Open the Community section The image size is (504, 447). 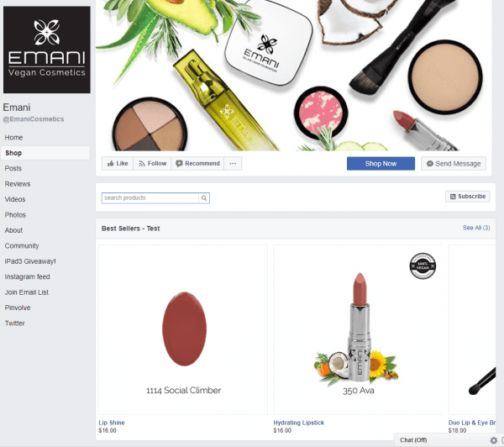coord(22,245)
